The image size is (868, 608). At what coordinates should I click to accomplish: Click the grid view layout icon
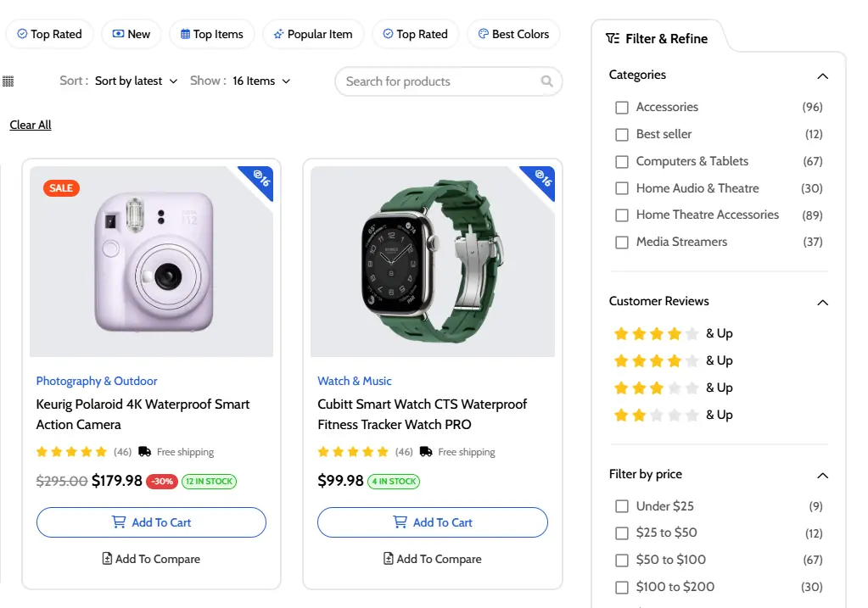pyautogui.click(x=8, y=81)
